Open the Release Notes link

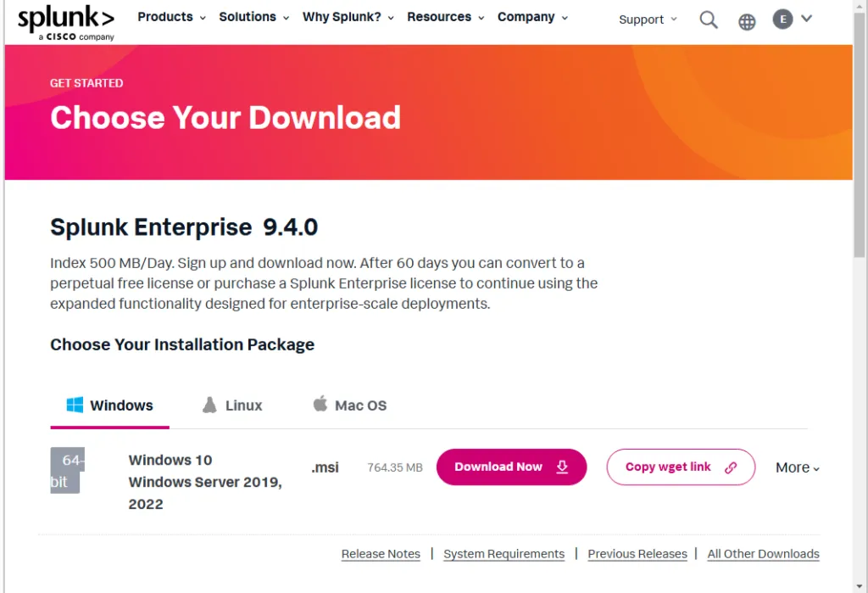point(381,554)
